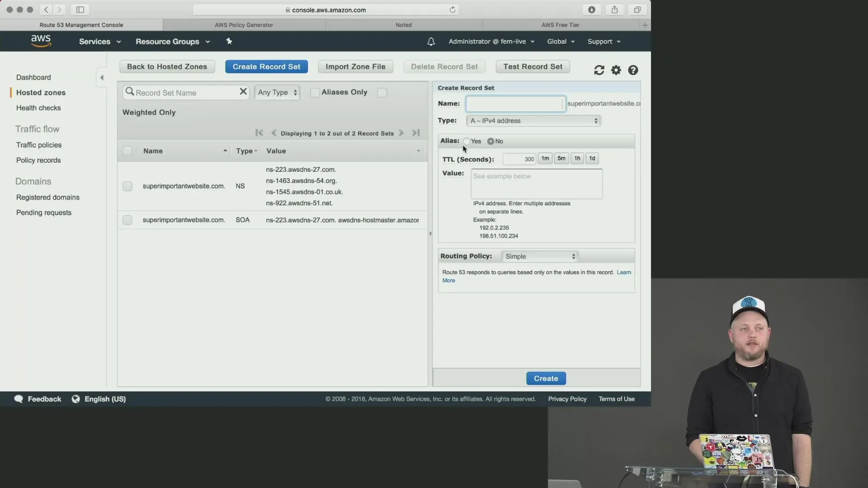Viewport: 868px width, 488px height.
Task: Click Create Record Set button
Action: 266,66
